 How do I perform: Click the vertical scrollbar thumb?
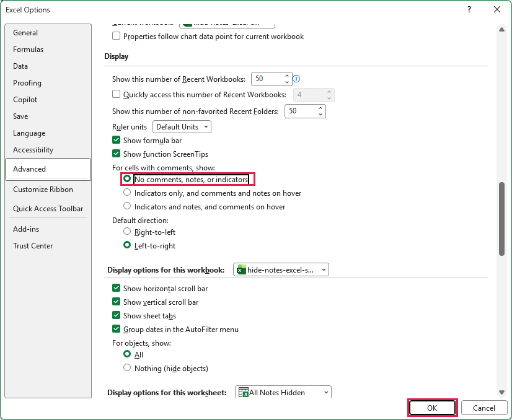[x=502, y=219]
